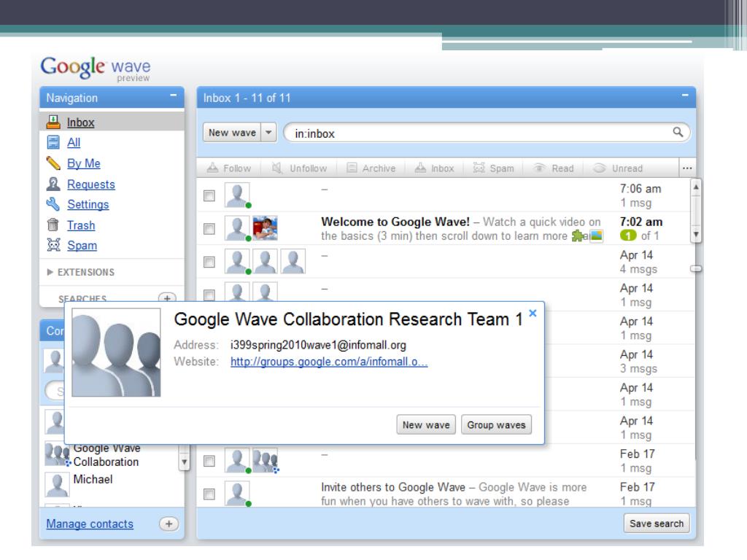Mark as Read toolbar button

click(x=553, y=168)
